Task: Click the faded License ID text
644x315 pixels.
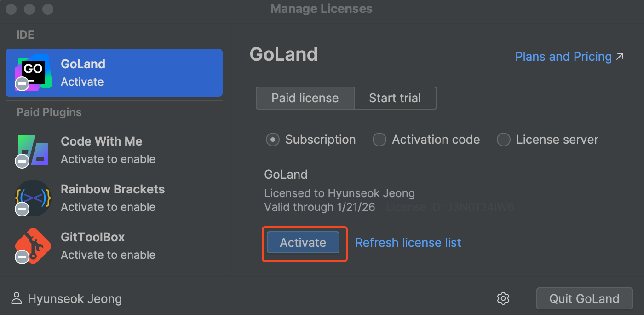Action: (450, 207)
